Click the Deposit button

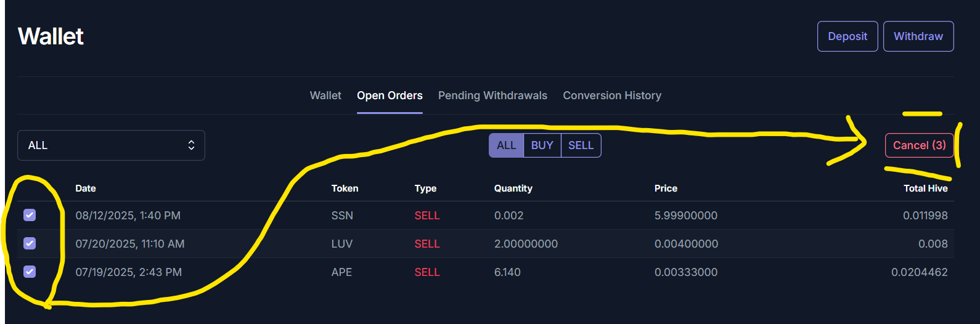coord(847,36)
